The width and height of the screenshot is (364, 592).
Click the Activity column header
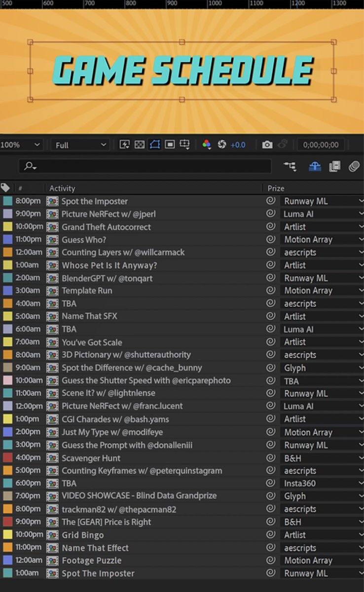click(62, 188)
